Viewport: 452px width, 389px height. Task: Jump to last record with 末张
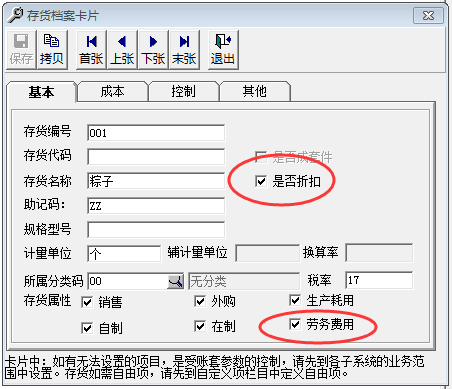coord(184,50)
